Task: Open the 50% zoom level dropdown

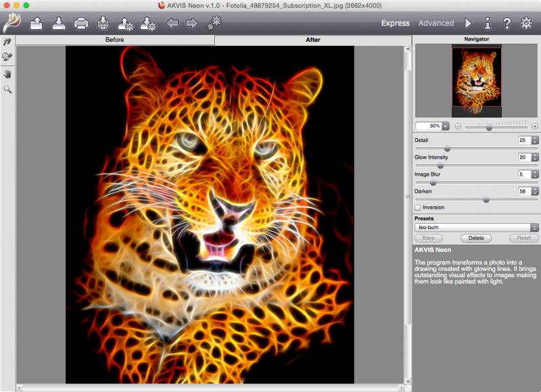Action: [446, 126]
